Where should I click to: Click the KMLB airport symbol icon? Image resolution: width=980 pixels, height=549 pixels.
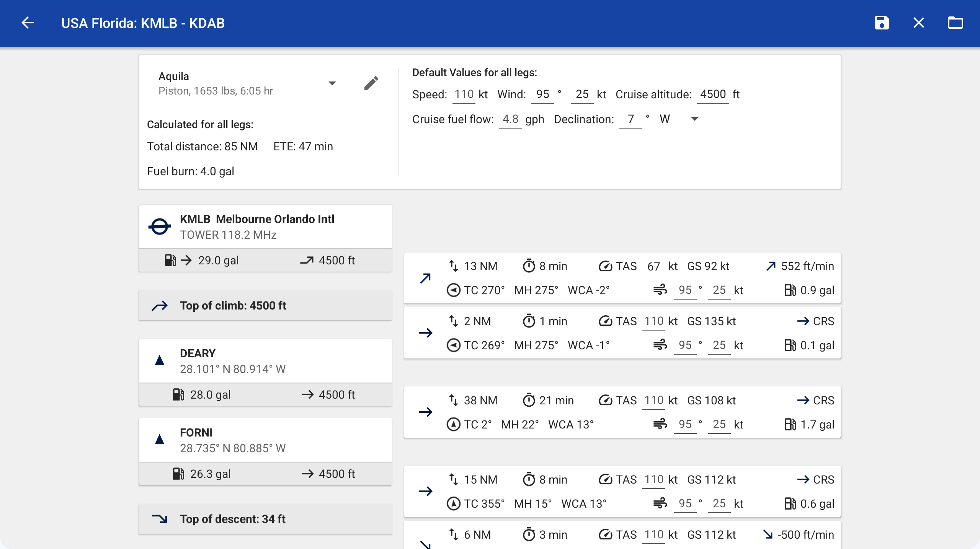tap(160, 226)
